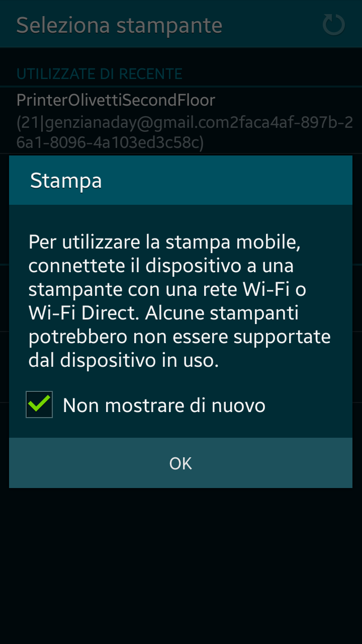Click the "stampante con una rete Wi-Fi o" line

pyautogui.click(x=167, y=289)
